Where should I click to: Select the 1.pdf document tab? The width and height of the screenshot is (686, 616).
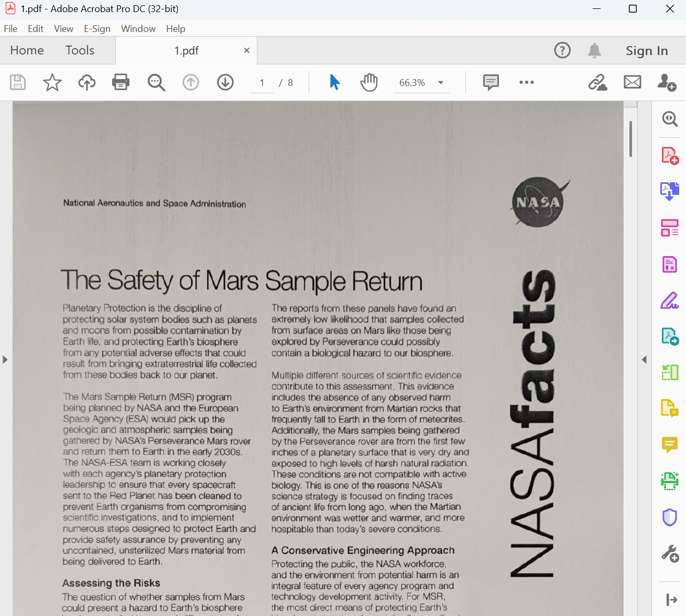pyautogui.click(x=186, y=50)
